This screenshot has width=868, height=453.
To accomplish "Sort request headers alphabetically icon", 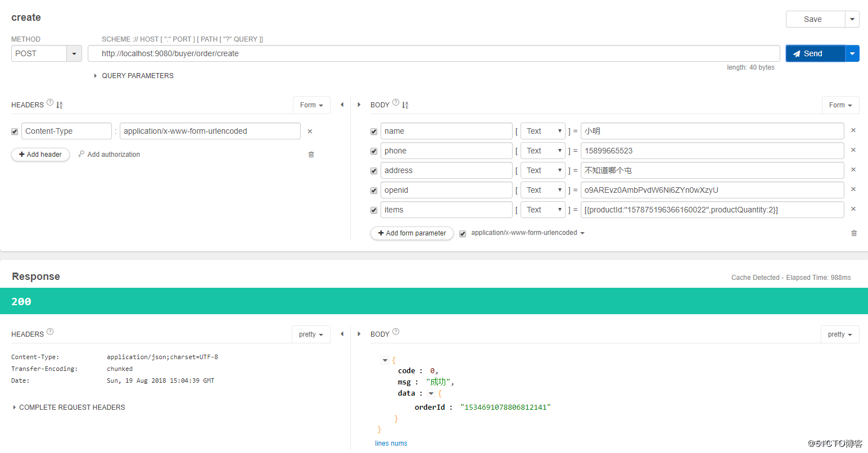I will pos(60,105).
